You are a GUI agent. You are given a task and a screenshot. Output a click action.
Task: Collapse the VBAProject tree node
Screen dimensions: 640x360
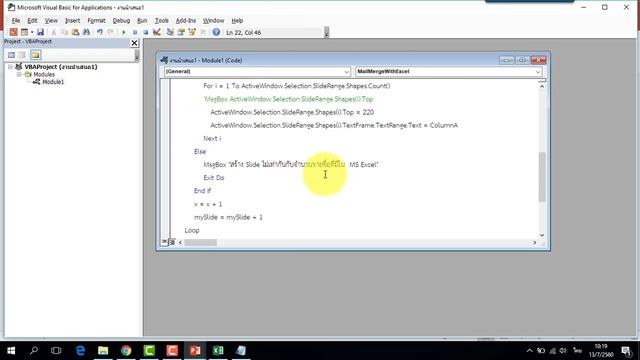(10, 67)
